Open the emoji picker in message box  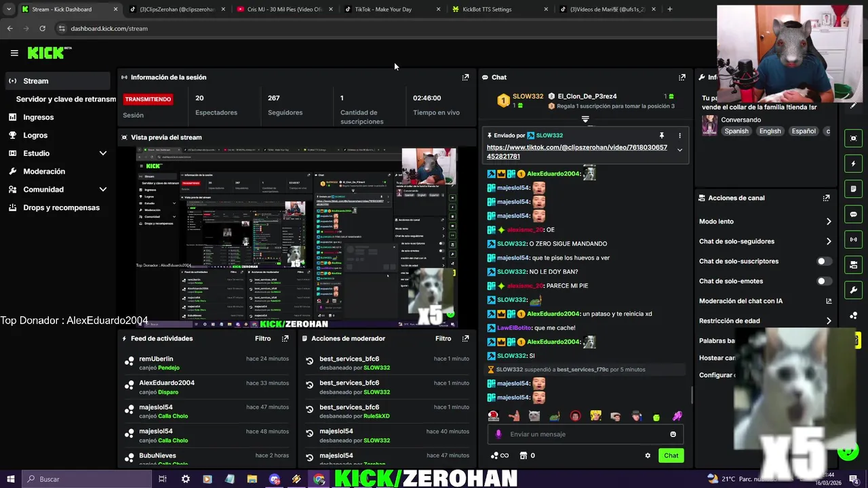tap(673, 434)
